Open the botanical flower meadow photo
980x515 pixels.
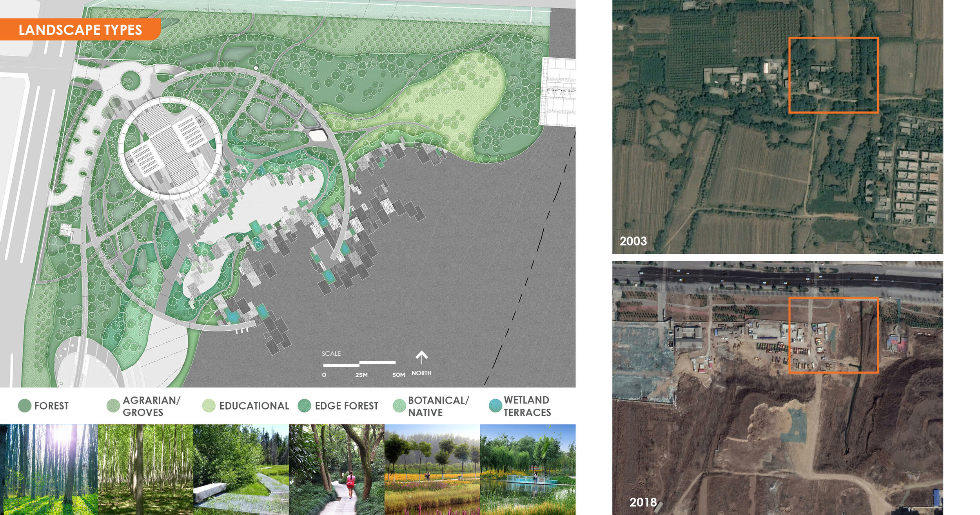432,470
